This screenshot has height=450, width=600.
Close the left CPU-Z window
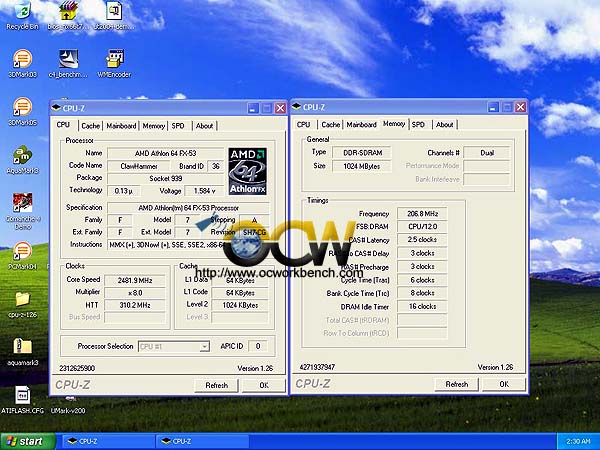280,108
